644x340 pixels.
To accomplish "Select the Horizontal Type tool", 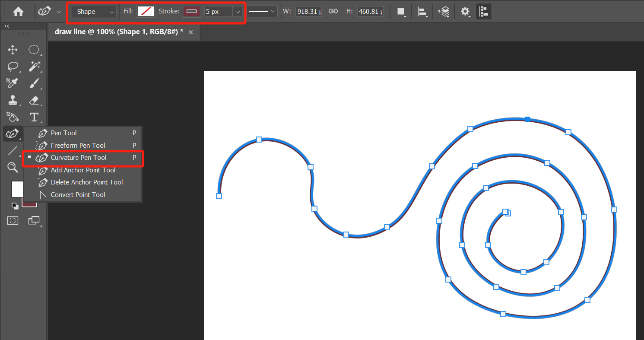I will pyautogui.click(x=34, y=117).
